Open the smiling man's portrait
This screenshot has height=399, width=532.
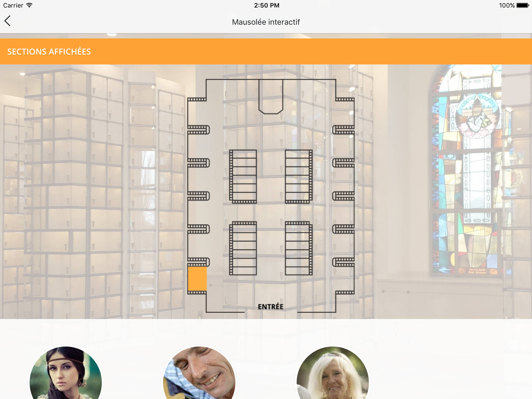[x=199, y=374]
